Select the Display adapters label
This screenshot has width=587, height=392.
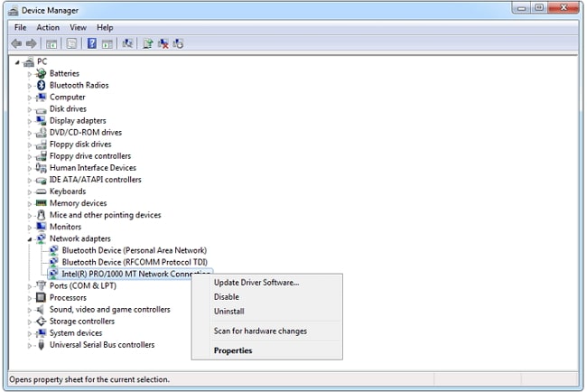tap(78, 121)
